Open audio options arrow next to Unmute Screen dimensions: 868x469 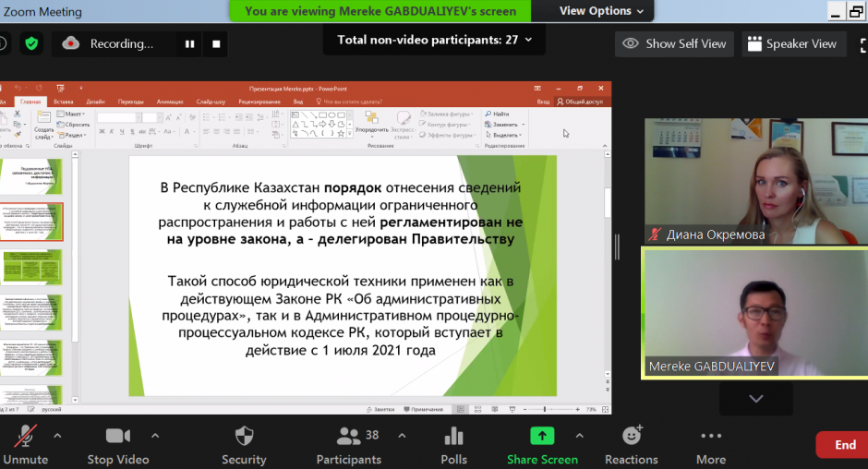tap(57, 436)
